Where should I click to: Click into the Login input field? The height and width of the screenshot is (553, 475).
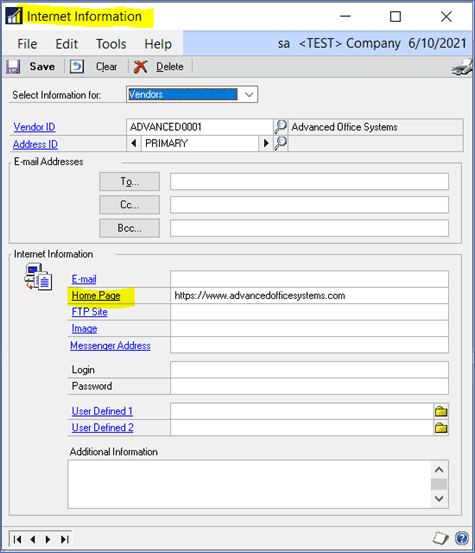tap(309, 370)
